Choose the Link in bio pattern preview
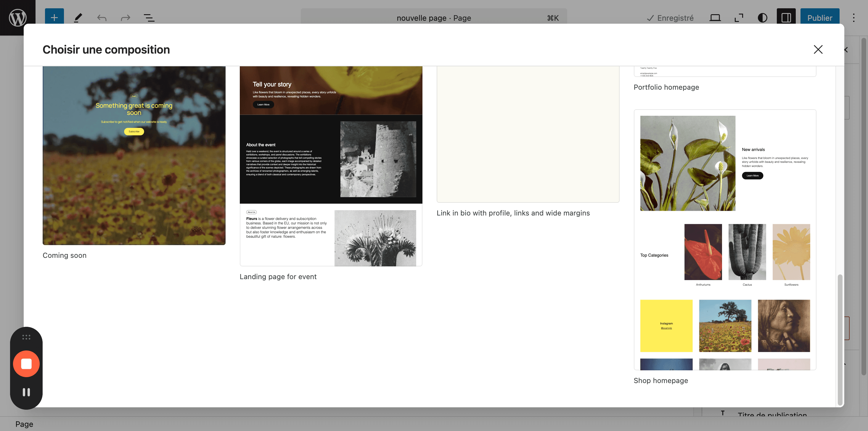This screenshot has height=431, width=868. [528, 134]
